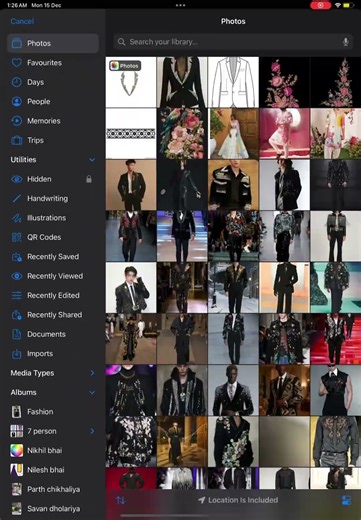Open the Documents page icon
The image size is (361, 520).
click(x=17, y=334)
